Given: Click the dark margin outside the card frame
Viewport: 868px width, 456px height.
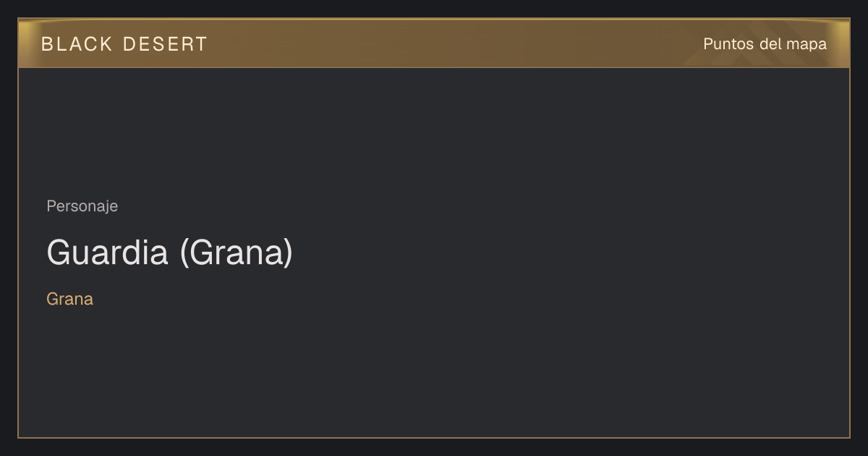Looking at the screenshot, I should pos(434,447).
